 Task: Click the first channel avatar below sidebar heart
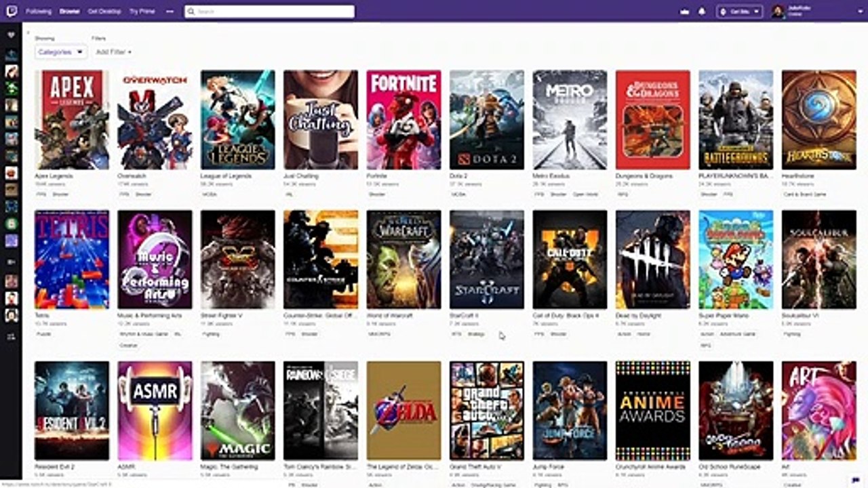[12, 55]
